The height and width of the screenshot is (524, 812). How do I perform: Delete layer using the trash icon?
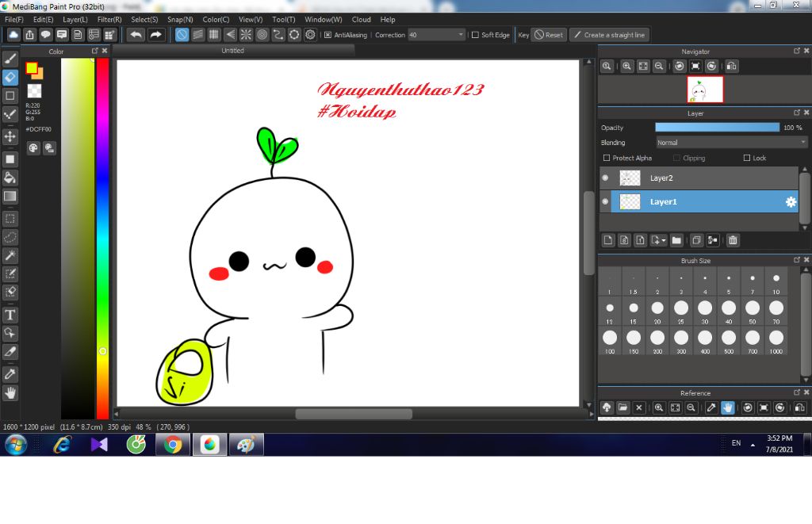click(733, 240)
